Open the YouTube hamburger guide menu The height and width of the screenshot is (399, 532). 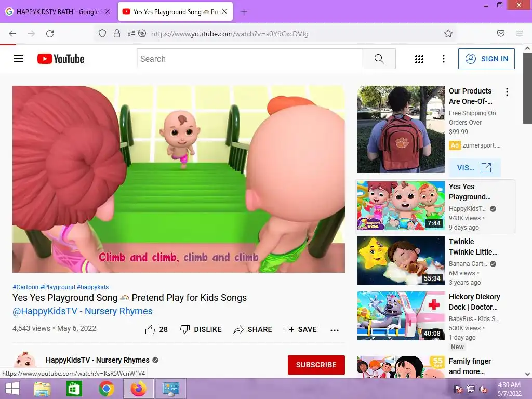pos(19,59)
